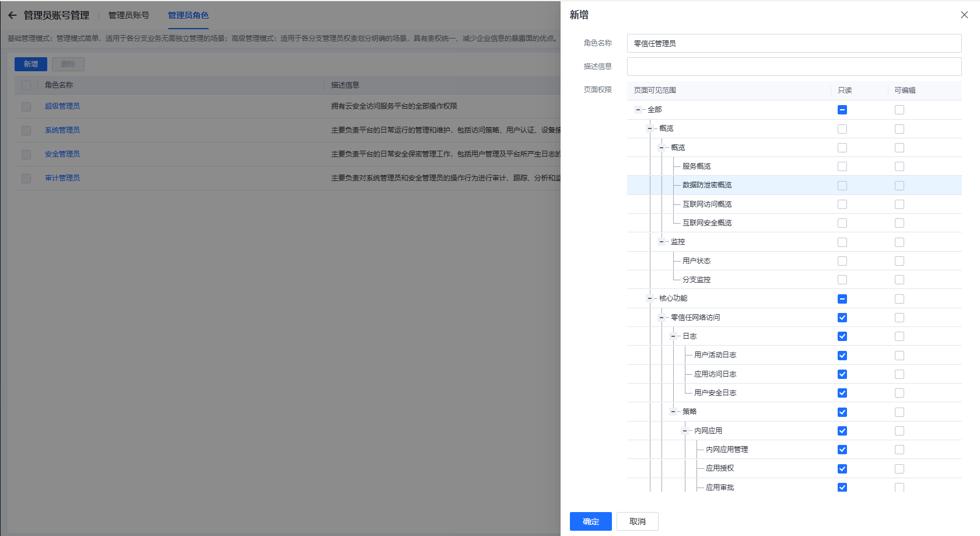Check editable permission for 用户活动日志
Viewport: 980px width, 536px height.
pyautogui.click(x=899, y=356)
